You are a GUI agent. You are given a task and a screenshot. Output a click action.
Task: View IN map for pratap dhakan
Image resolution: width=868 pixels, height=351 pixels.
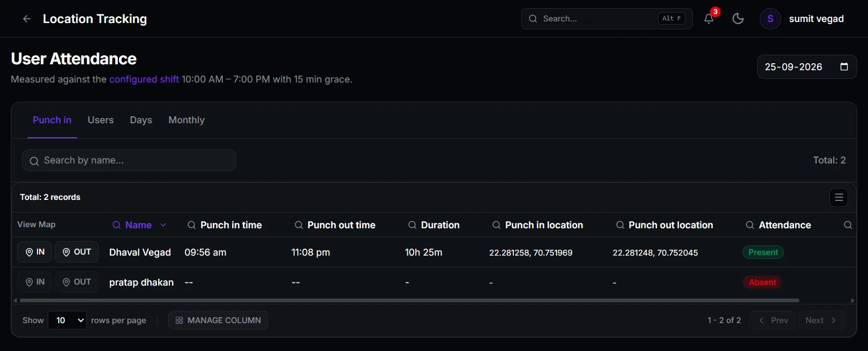pyautogui.click(x=35, y=282)
